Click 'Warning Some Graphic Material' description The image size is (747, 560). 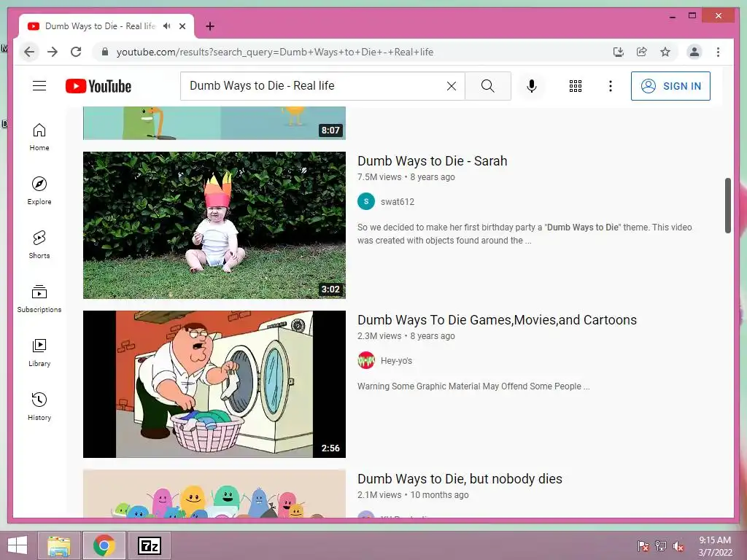pos(473,386)
